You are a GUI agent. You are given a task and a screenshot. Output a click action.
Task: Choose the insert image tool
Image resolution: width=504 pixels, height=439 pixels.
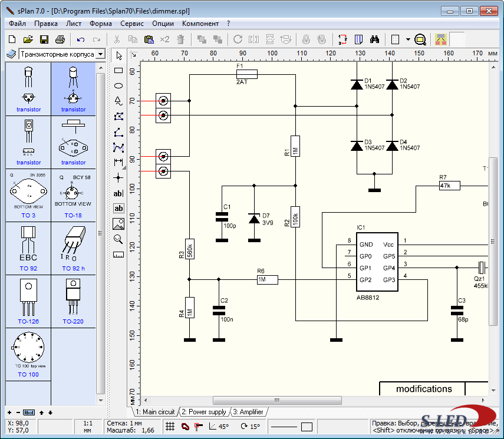pyautogui.click(x=118, y=223)
